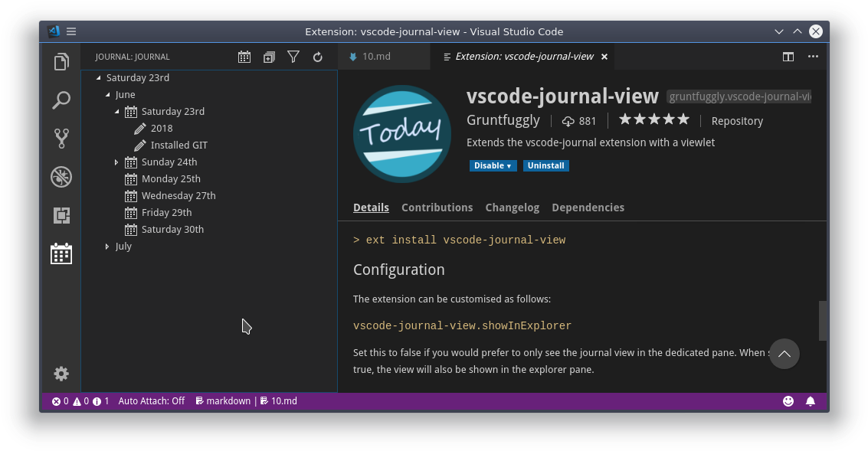The image size is (868, 451).
Task: Click the vscode-journal-view.showInExplorer setting text
Action: coord(462,326)
